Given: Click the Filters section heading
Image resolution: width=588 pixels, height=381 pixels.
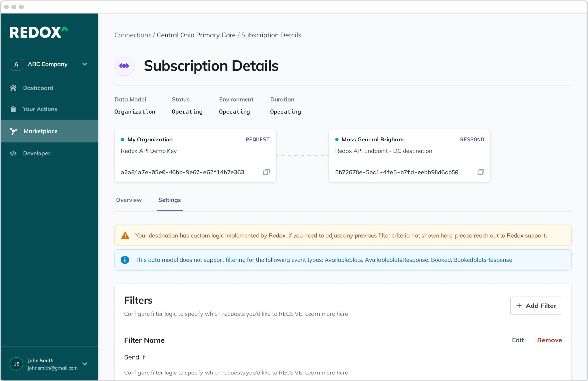Looking at the screenshot, I should click(x=138, y=300).
